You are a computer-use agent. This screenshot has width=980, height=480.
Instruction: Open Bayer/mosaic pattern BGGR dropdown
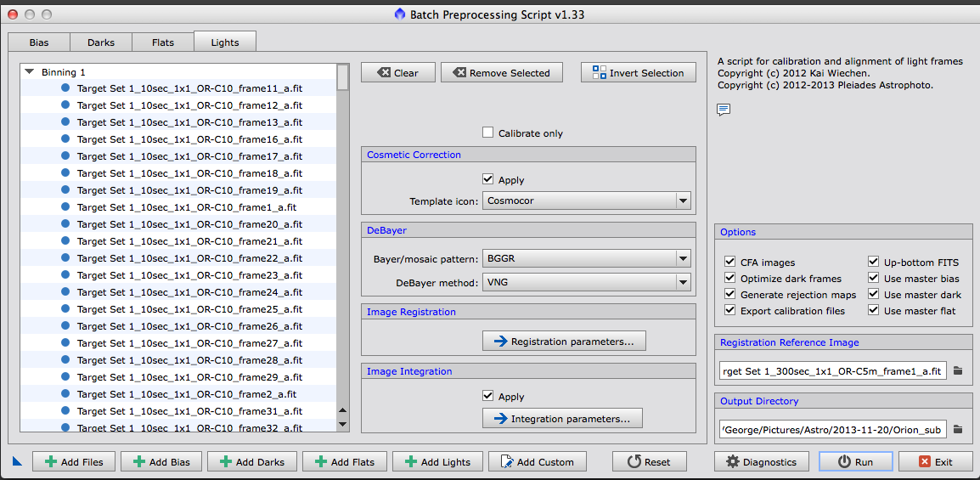682,259
